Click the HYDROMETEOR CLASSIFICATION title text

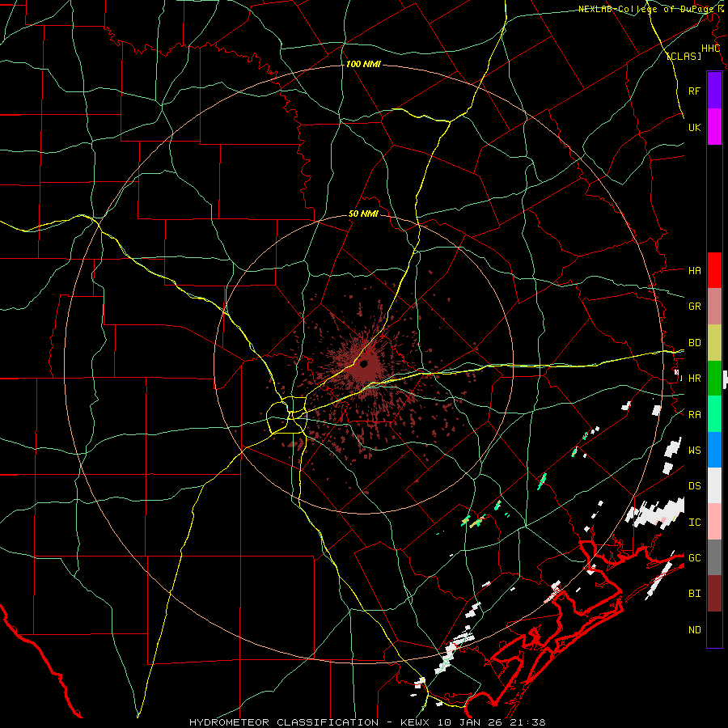(x=284, y=722)
